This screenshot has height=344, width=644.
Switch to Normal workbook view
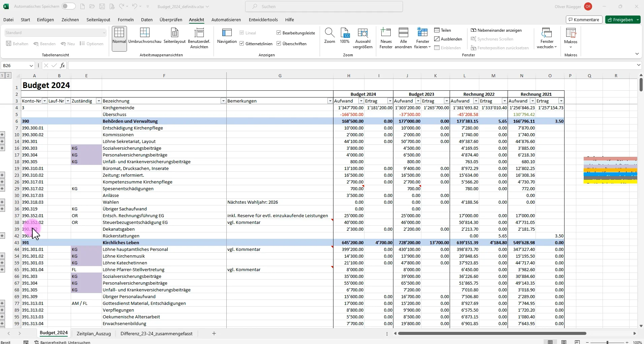[x=119, y=38]
